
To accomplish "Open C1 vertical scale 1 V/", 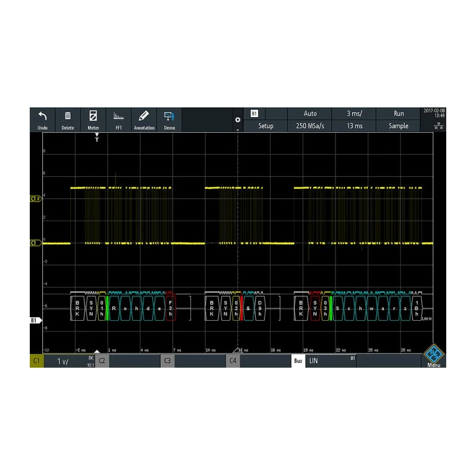I will pos(69,361).
